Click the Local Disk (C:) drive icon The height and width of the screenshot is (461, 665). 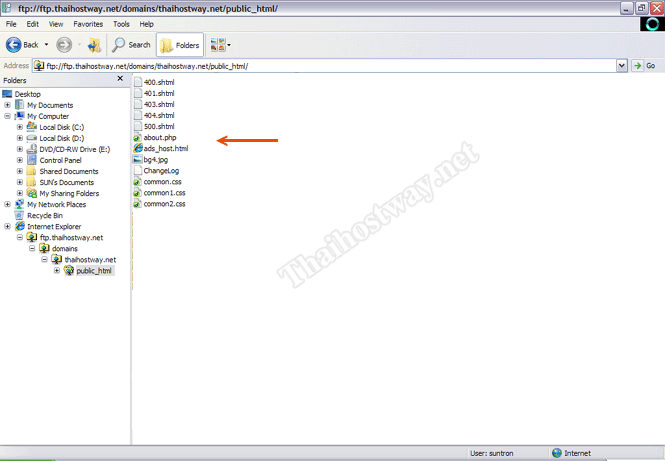(32, 127)
